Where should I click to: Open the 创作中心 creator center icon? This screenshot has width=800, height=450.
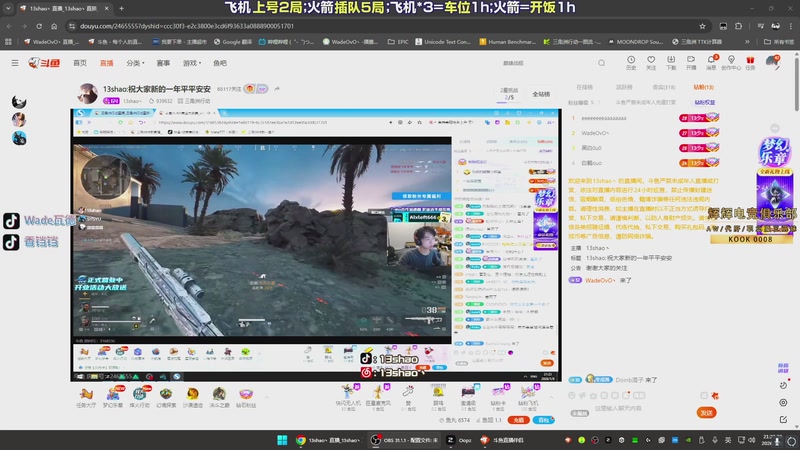pyautogui.click(x=731, y=63)
